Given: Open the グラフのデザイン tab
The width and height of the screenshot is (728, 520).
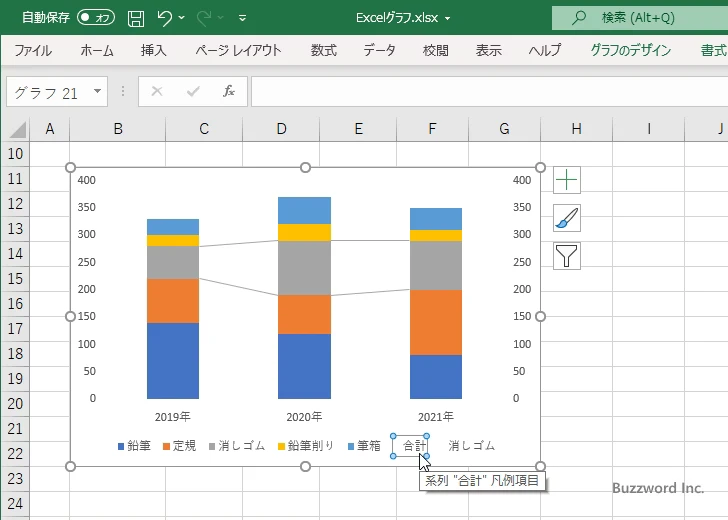Looking at the screenshot, I should coord(630,50).
